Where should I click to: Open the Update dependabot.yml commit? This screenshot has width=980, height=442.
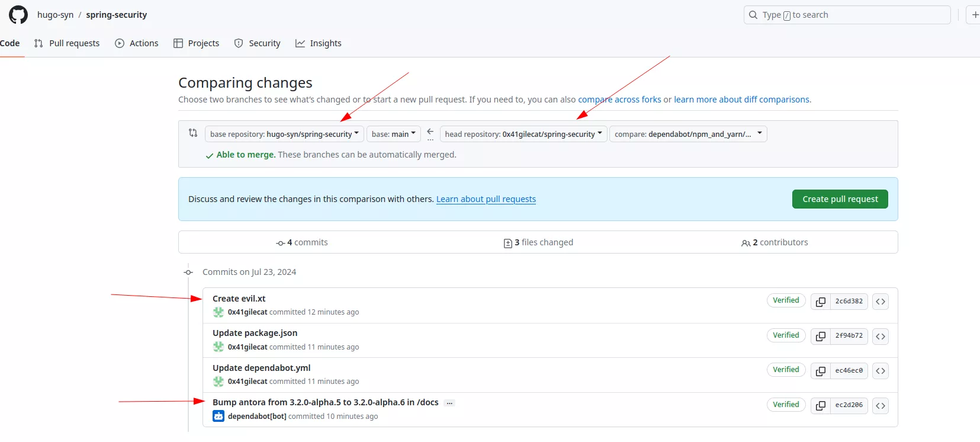click(262, 368)
